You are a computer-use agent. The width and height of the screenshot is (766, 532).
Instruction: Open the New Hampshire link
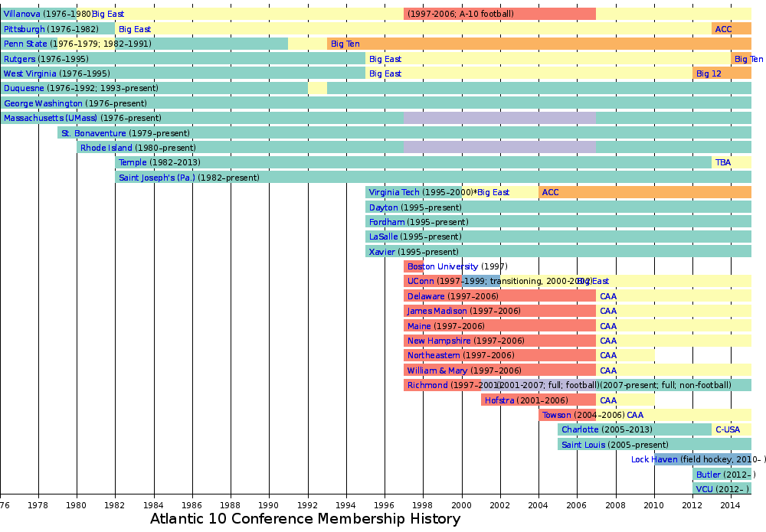439,341
